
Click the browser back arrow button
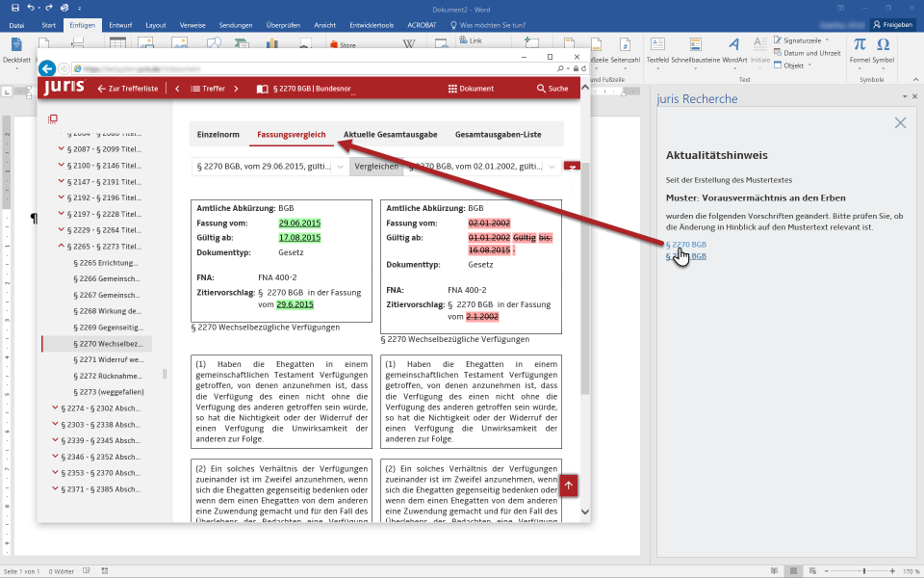pos(46,68)
